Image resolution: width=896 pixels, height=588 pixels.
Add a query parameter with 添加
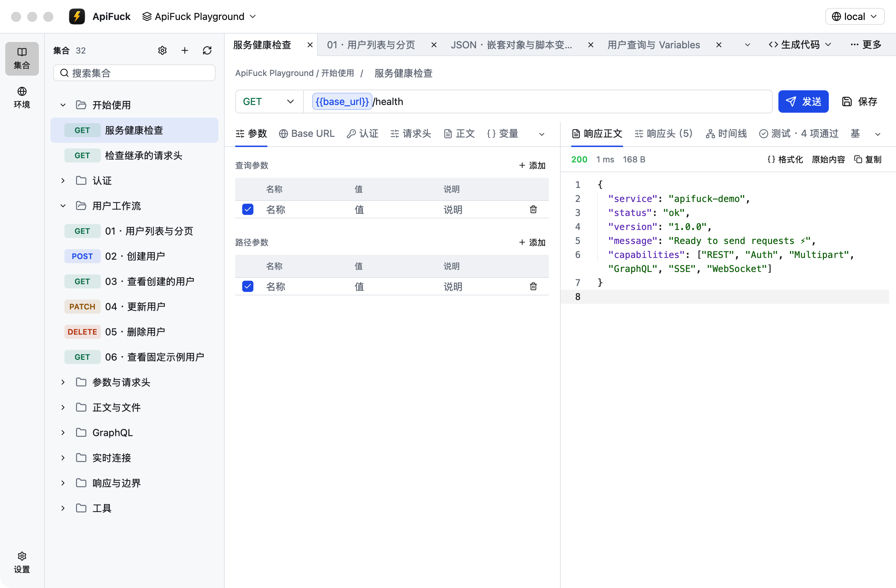coord(532,166)
